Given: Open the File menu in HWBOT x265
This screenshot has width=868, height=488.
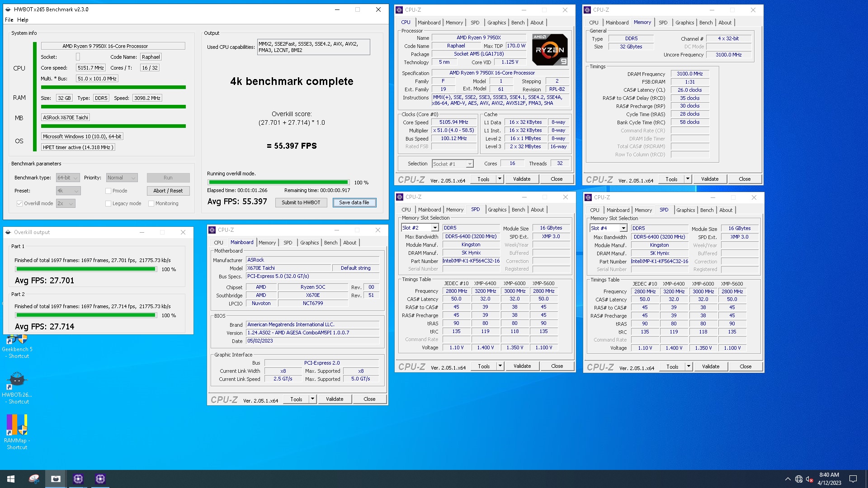Looking at the screenshot, I should [9, 20].
